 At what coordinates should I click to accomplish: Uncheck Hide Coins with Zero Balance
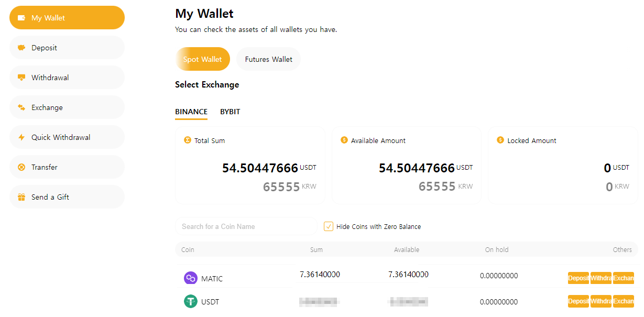[x=329, y=226]
